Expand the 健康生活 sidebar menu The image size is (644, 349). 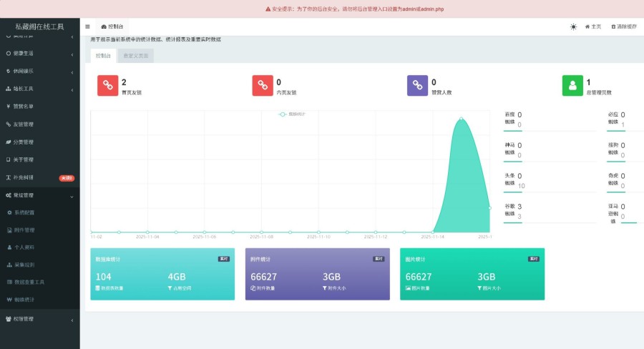pos(40,54)
